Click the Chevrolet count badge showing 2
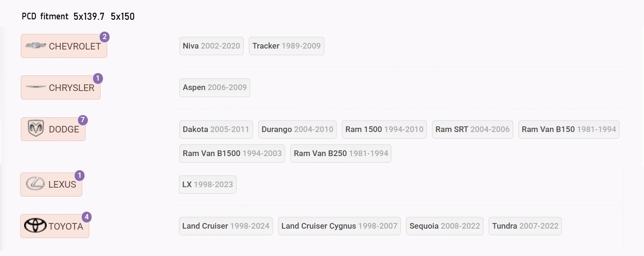This screenshot has width=644, height=256. [x=105, y=37]
